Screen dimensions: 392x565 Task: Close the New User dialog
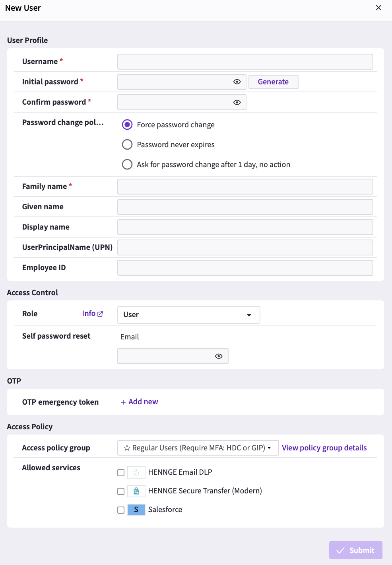tap(378, 8)
